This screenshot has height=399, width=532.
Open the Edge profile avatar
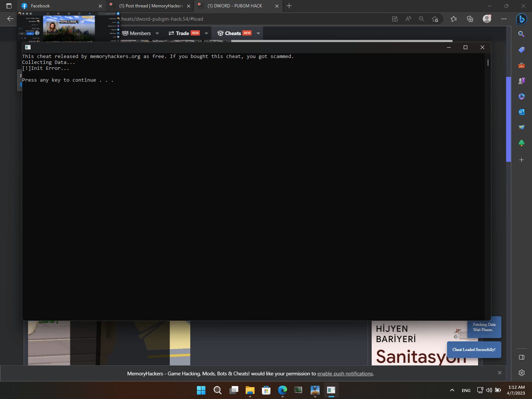(487, 19)
